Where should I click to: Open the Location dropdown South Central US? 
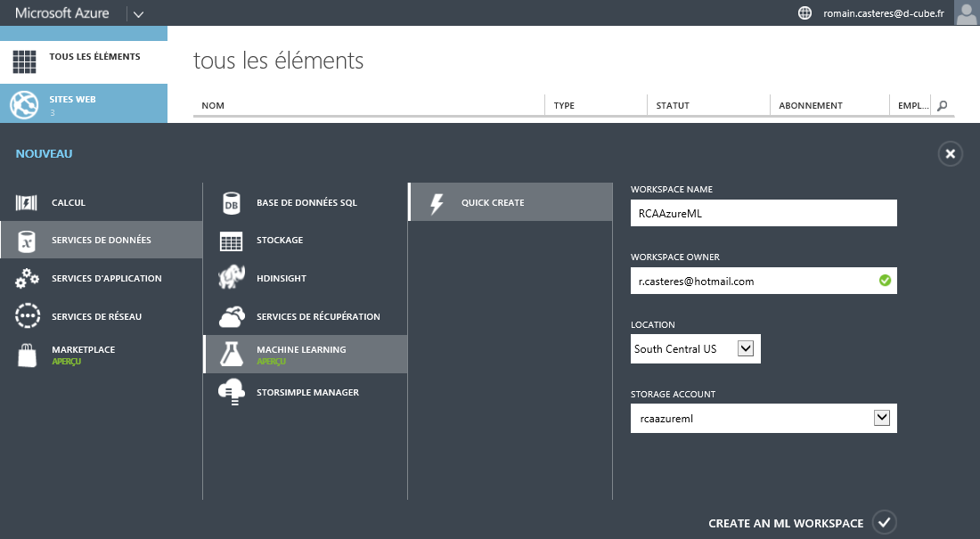696,349
